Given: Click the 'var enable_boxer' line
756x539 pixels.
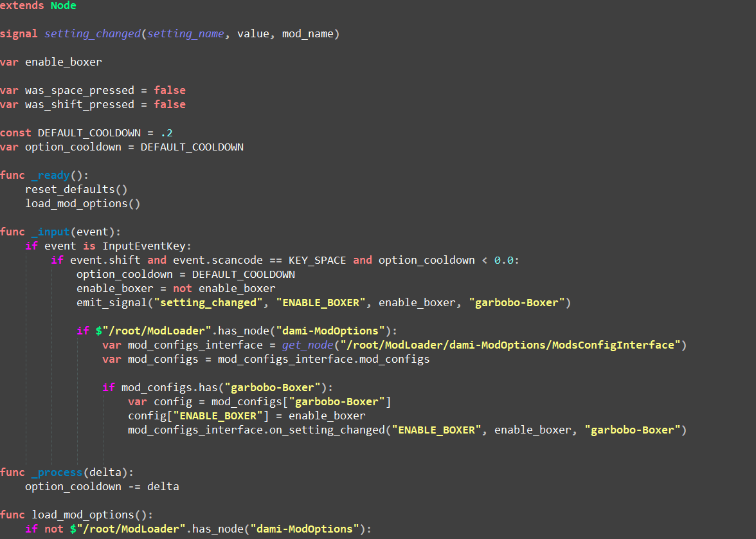Looking at the screenshot, I should click(x=51, y=62).
